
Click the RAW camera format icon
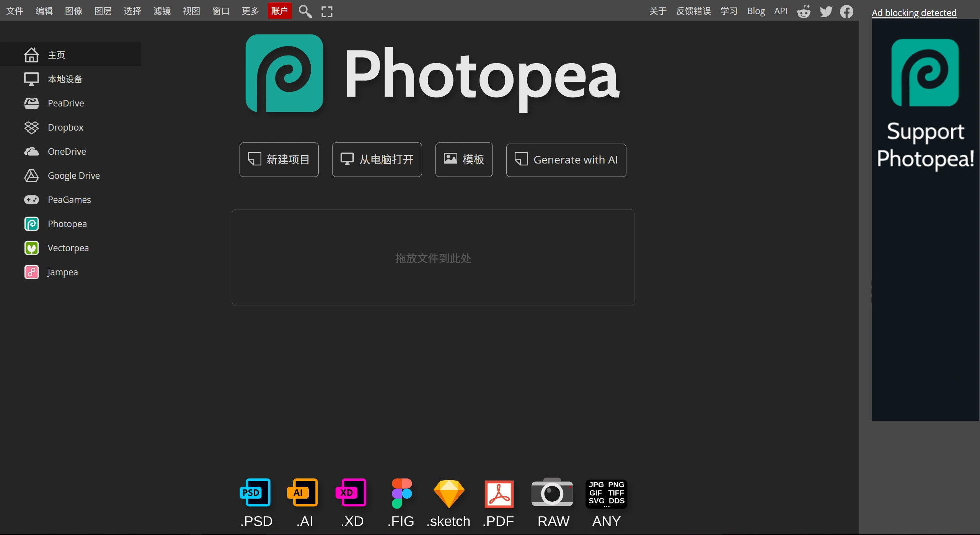coord(553,502)
